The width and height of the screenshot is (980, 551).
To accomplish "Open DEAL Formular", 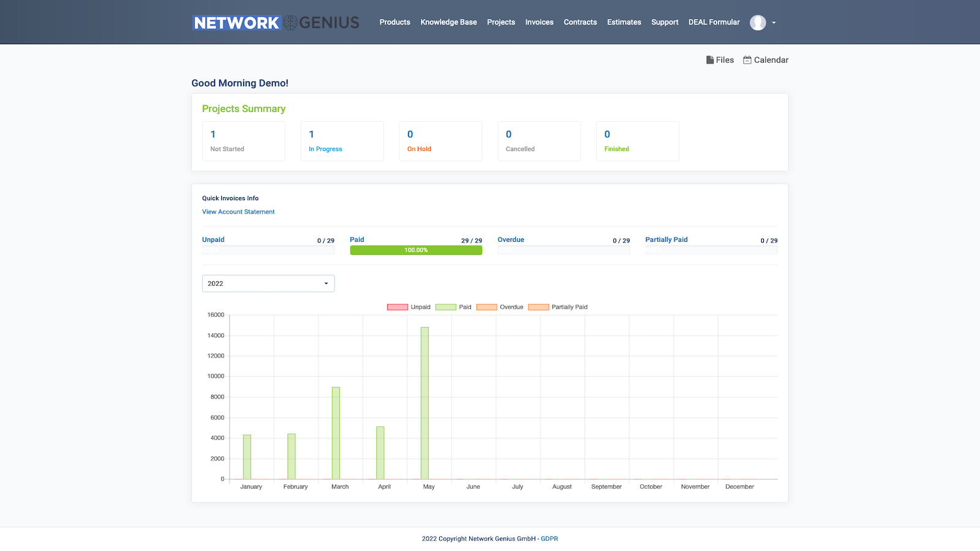I will point(714,22).
